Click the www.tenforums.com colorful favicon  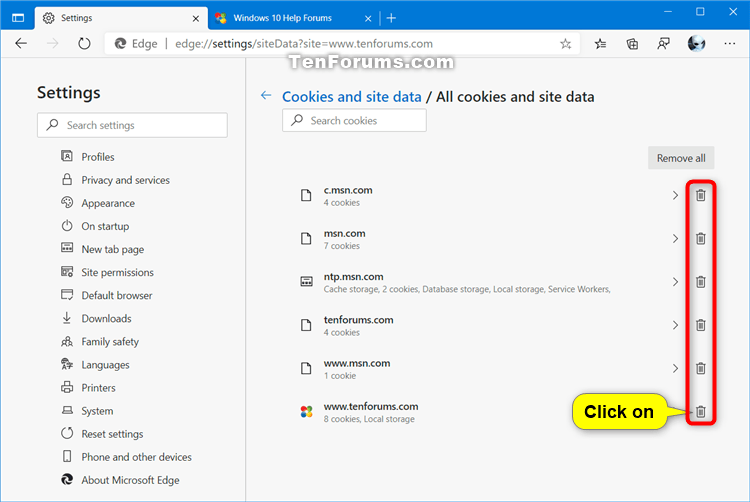tap(306, 411)
